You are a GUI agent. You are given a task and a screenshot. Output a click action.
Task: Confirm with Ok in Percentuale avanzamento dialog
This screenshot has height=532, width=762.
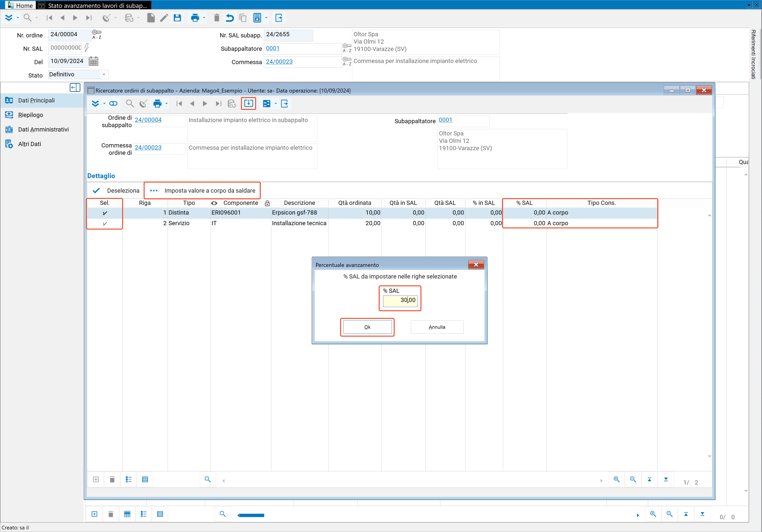pyautogui.click(x=367, y=327)
